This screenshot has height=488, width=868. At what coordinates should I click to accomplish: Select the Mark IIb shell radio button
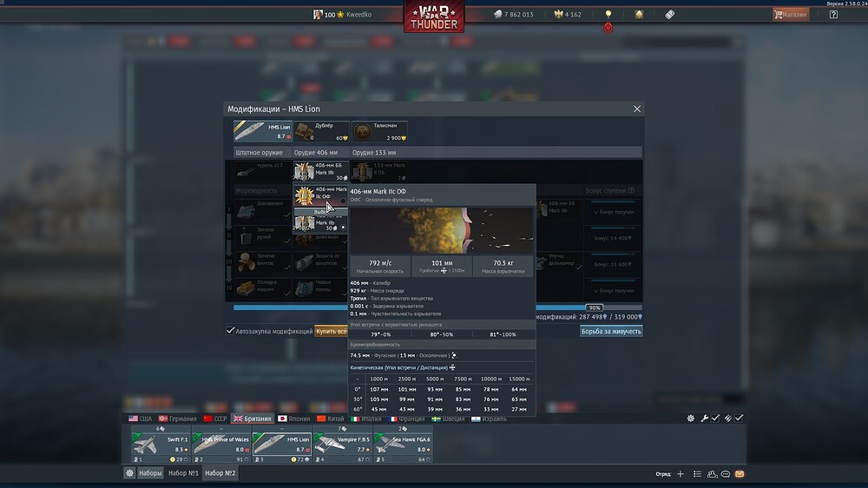pyautogui.click(x=343, y=228)
